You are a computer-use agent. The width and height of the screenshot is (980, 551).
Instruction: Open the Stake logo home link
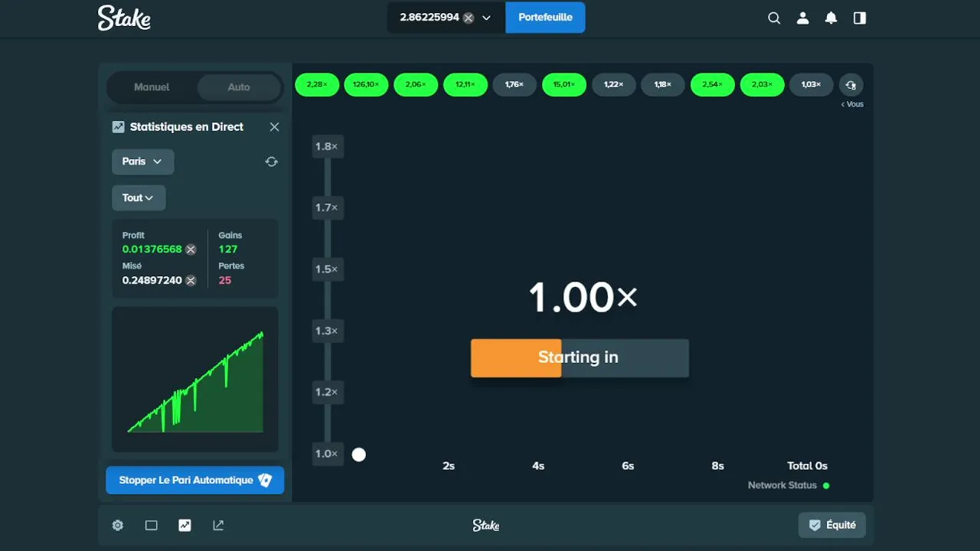pyautogui.click(x=124, y=18)
